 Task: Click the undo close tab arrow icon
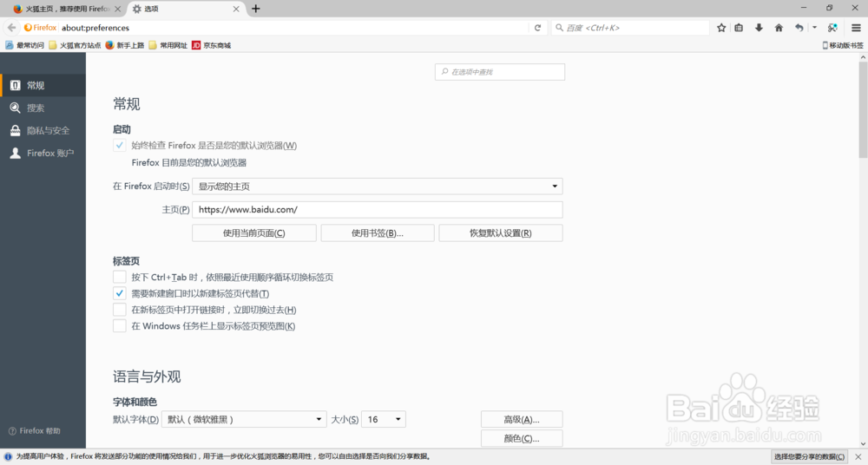click(799, 28)
